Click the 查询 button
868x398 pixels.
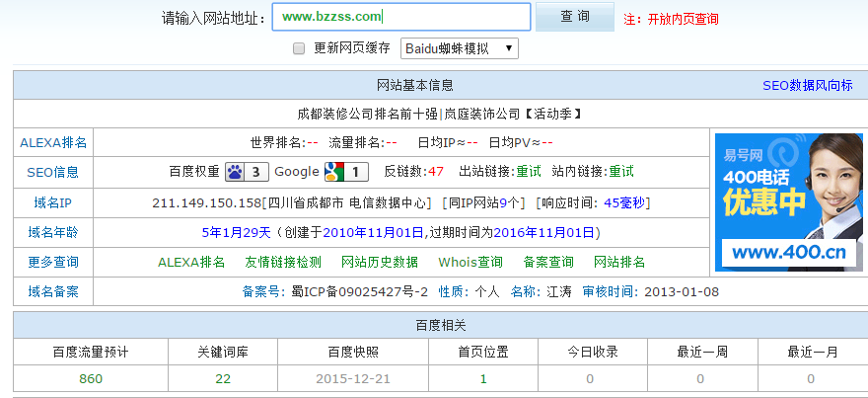[574, 17]
